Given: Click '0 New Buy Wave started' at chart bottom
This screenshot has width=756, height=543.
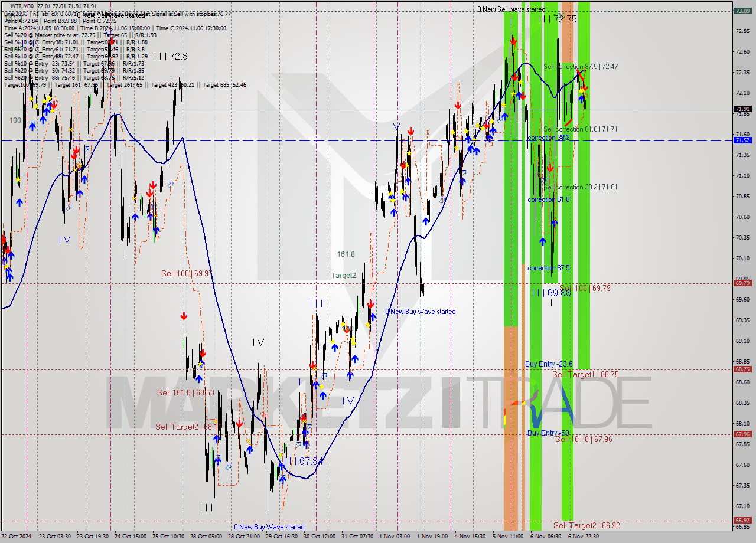Looking at the screenshot, I should point(269,527).
